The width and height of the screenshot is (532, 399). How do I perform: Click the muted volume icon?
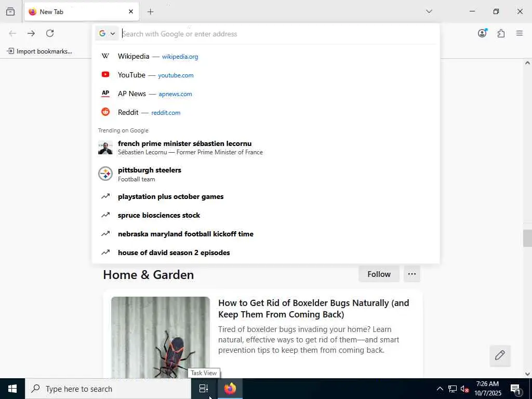coord(464,389)
